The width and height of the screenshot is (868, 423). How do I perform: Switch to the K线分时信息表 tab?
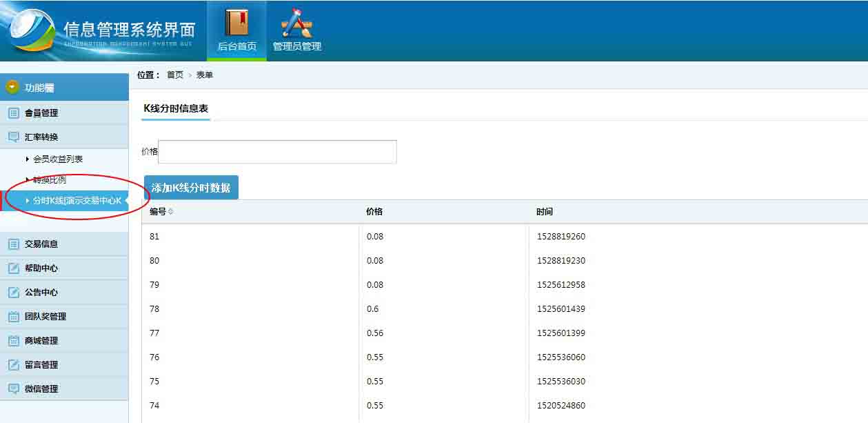pos(176,108)
